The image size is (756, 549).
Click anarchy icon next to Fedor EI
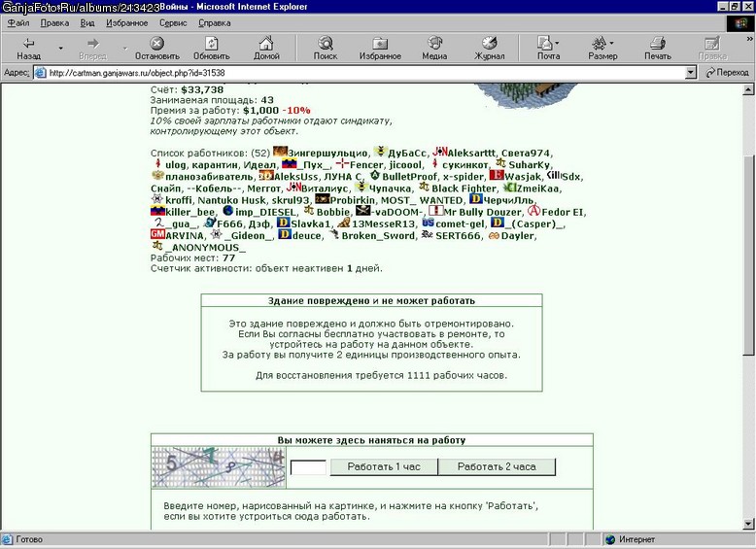533,211
